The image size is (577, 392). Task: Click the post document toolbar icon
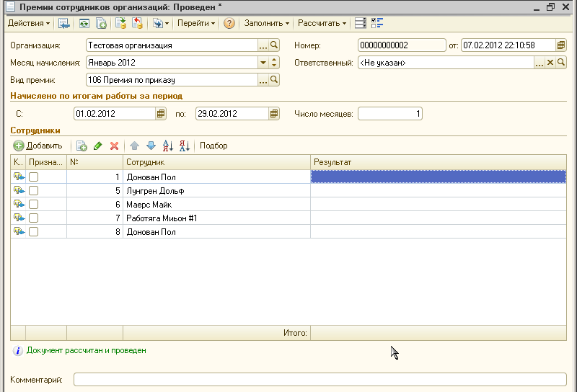[120, 23]
